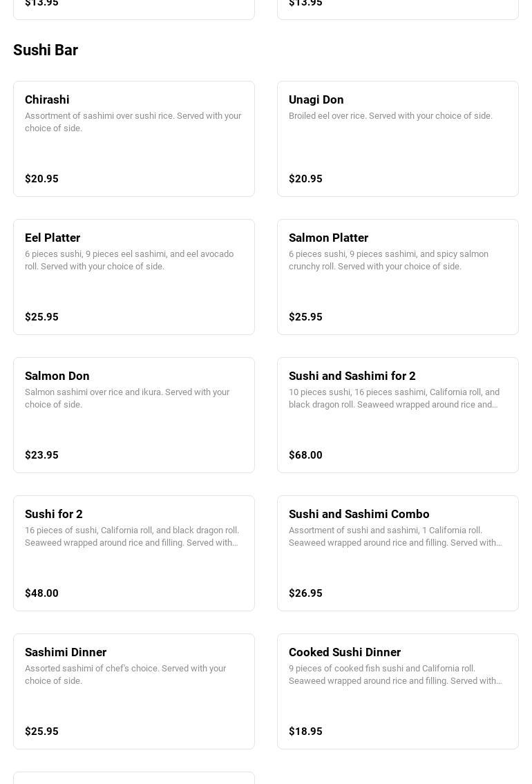The width and height of the screenshot is (532, 784).
Task: Open the Chirashi menu item card
Action: tap(133, 139)
